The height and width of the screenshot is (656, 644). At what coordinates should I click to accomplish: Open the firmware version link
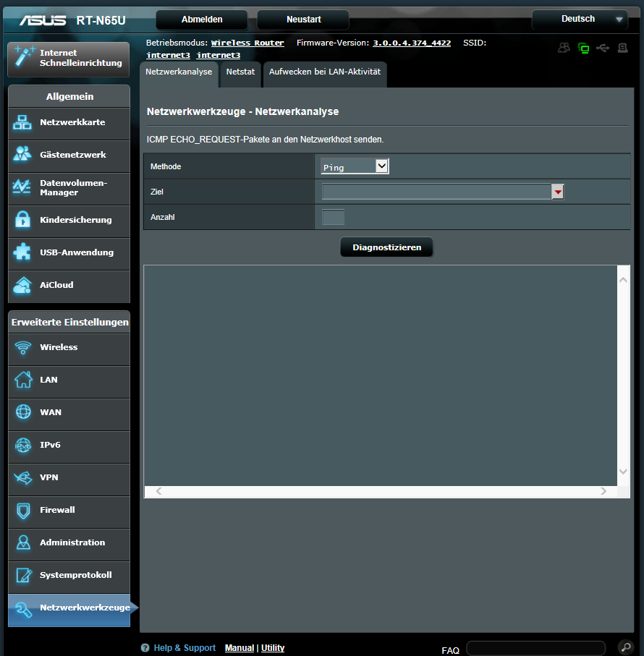point(412,43)
